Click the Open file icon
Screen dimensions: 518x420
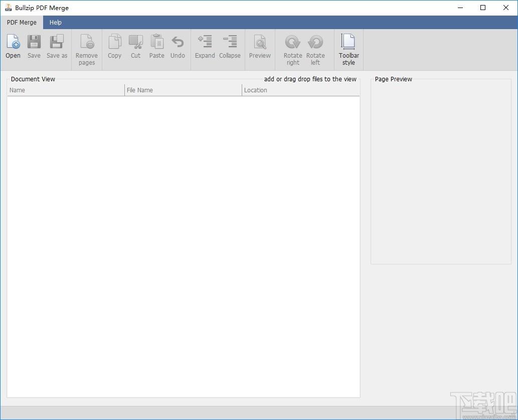[13, 42]
